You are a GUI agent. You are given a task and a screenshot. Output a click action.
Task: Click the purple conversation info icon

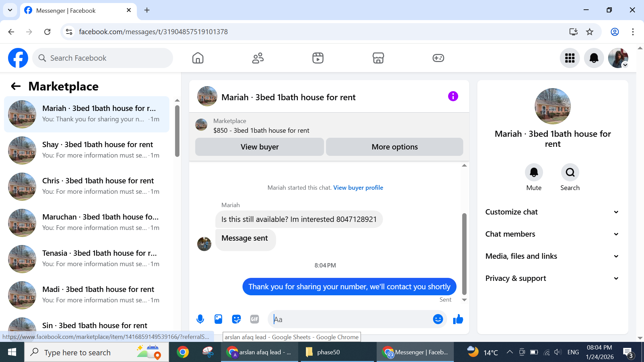453,97
